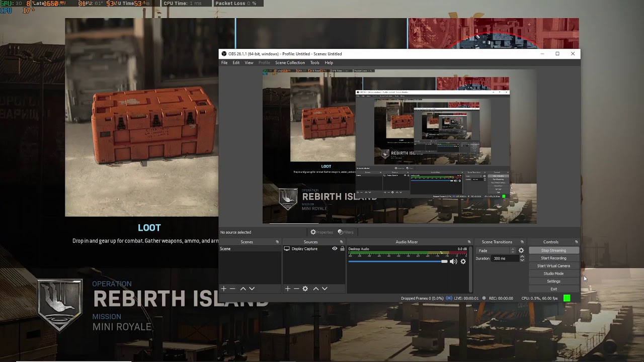The width and height of the screenshot is (644, 362).
Task: Mute Desktop Audio speaker icon
Action: click(453, 261)
